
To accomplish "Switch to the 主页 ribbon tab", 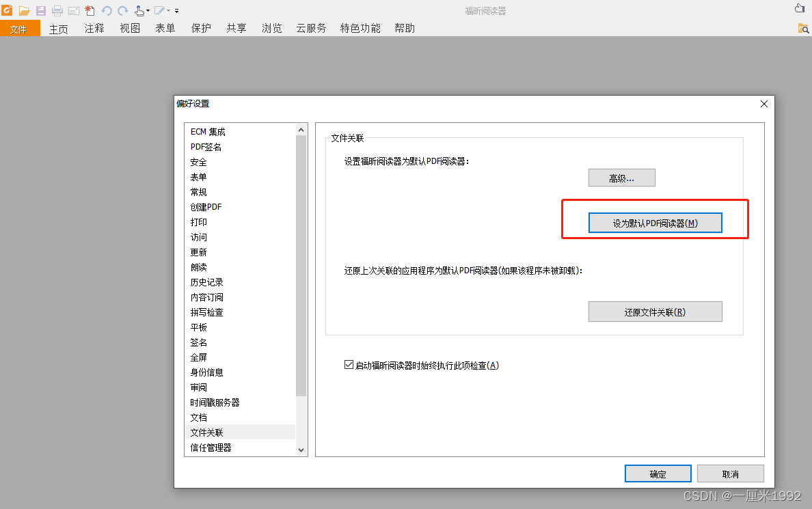I will [x=59, y=29].
